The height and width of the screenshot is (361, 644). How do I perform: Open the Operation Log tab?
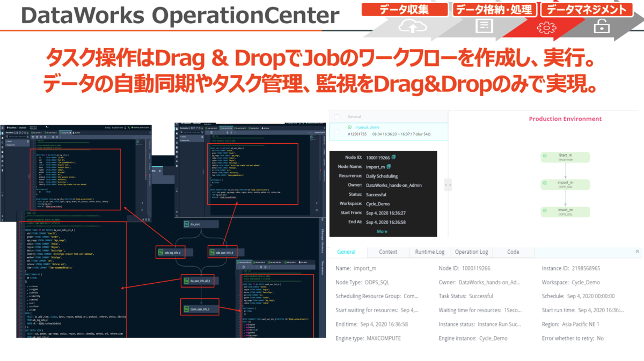coord(471,252)
